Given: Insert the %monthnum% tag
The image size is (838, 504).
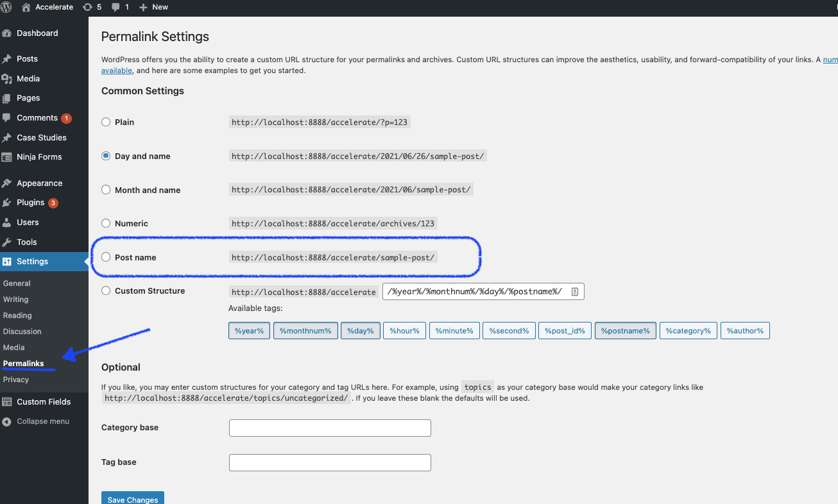Looking at the screenshot, I should pos(305,331).
